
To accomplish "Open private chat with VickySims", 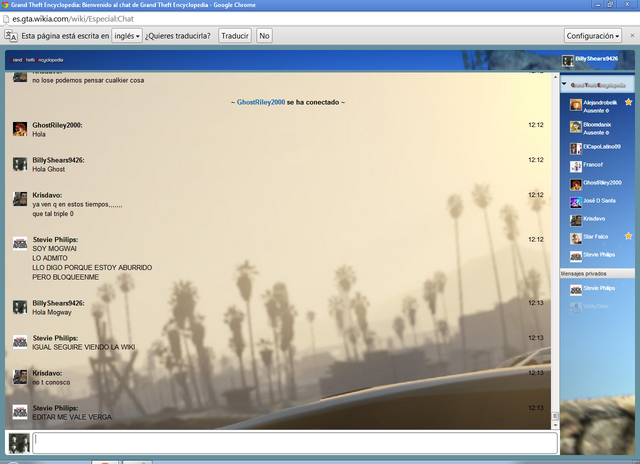I will (x=596, y=306).
